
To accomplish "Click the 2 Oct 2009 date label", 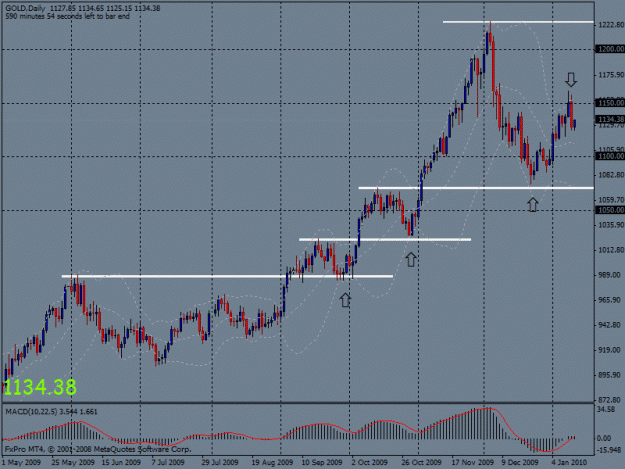I will [x=369, y=462].
